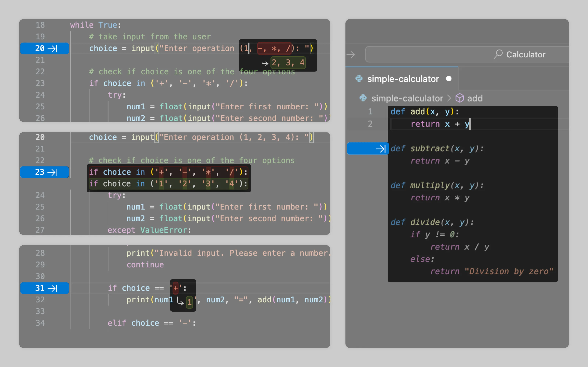Click the tab-arrow indicator on line 20
The height and width of the screenshot is (367, 588).
tap(52, 49)
